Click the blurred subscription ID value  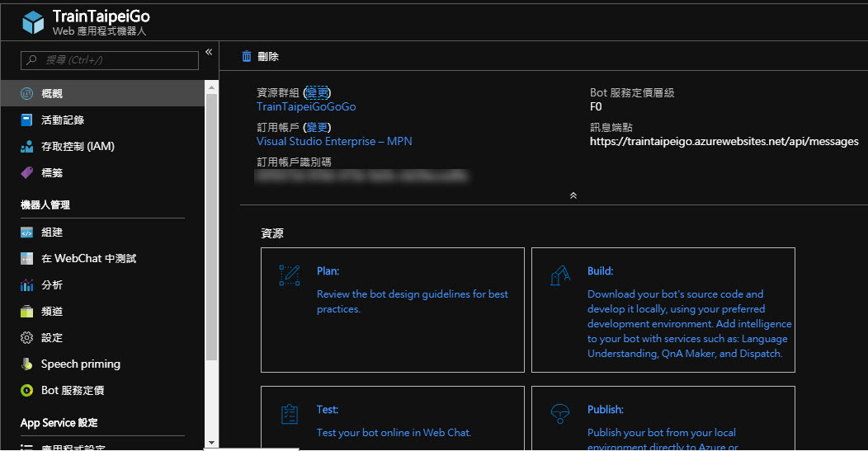[x=361, y=176]
